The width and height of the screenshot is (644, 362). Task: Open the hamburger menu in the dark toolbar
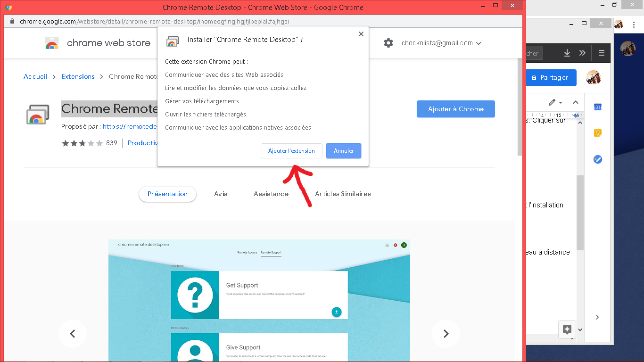602,53
